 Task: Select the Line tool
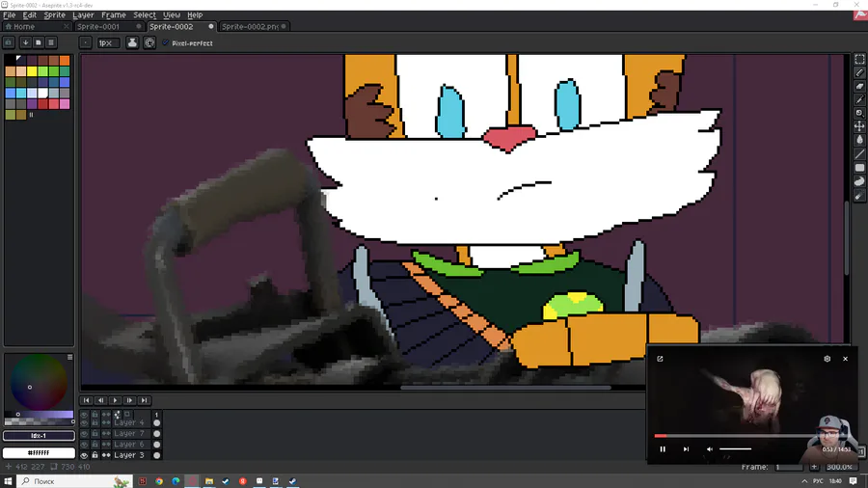[x=859, y=153]
